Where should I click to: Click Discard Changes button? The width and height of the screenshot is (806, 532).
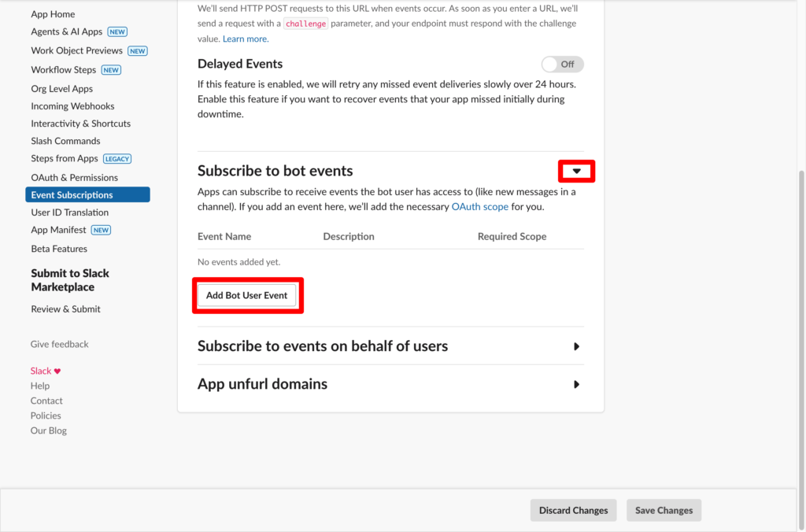573,511
